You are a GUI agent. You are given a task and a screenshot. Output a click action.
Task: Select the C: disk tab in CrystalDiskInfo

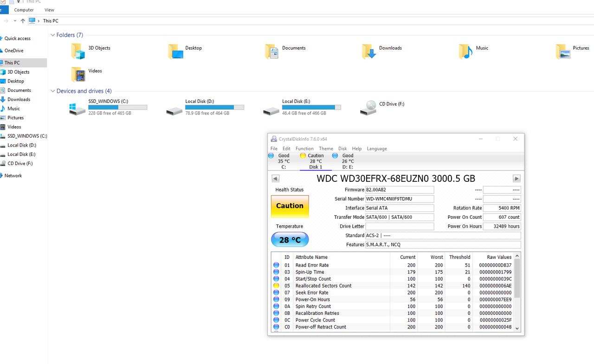click(x=284, y=161)
